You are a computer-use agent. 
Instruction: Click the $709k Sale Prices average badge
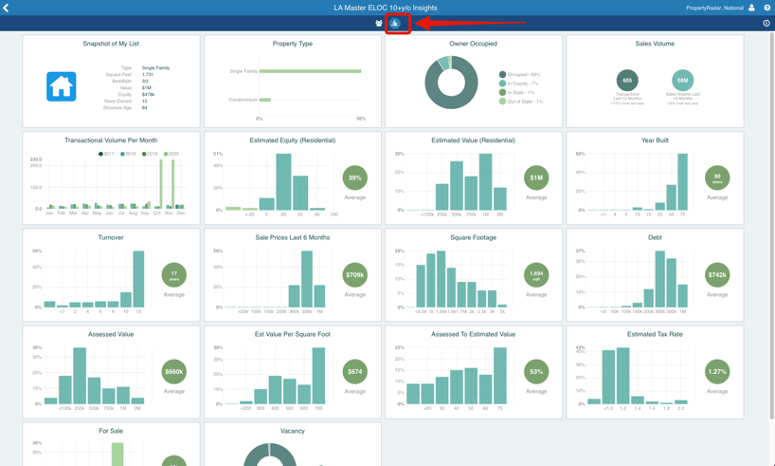[x=355, y=275]
